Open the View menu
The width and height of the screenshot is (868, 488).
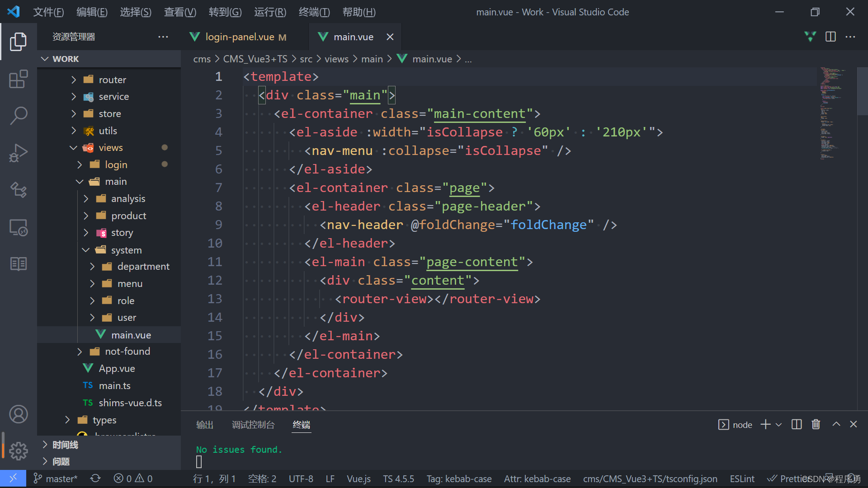(180, 12)
